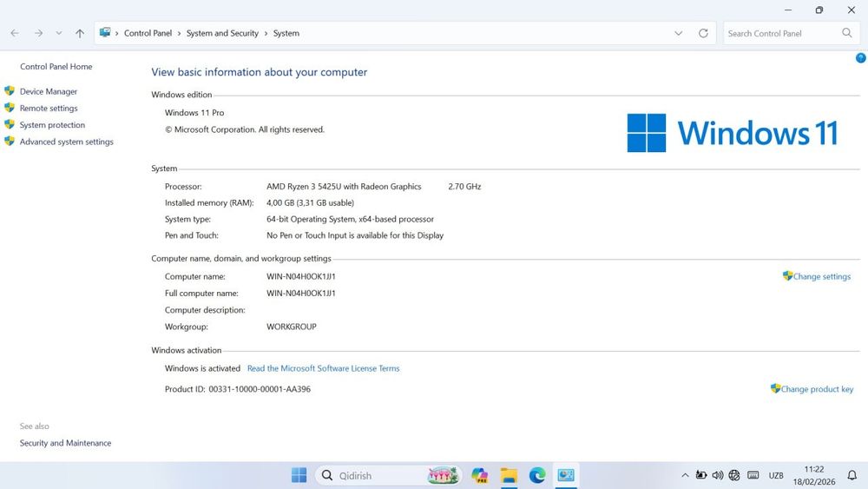Open notifications bell icon
The width and height of the screenshot is (868, 489).
(x=852, y=475)
